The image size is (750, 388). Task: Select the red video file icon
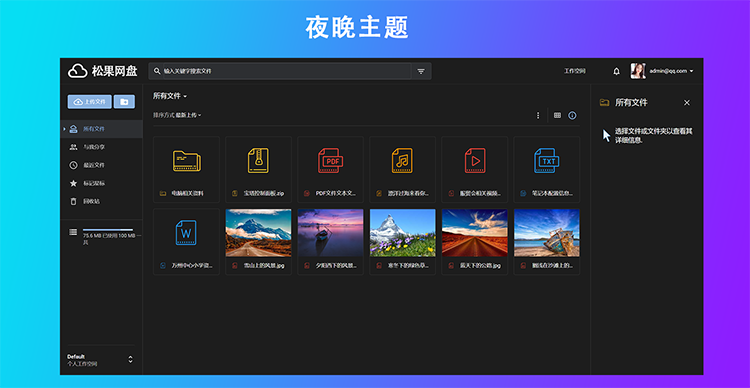[x=474, y=161]
